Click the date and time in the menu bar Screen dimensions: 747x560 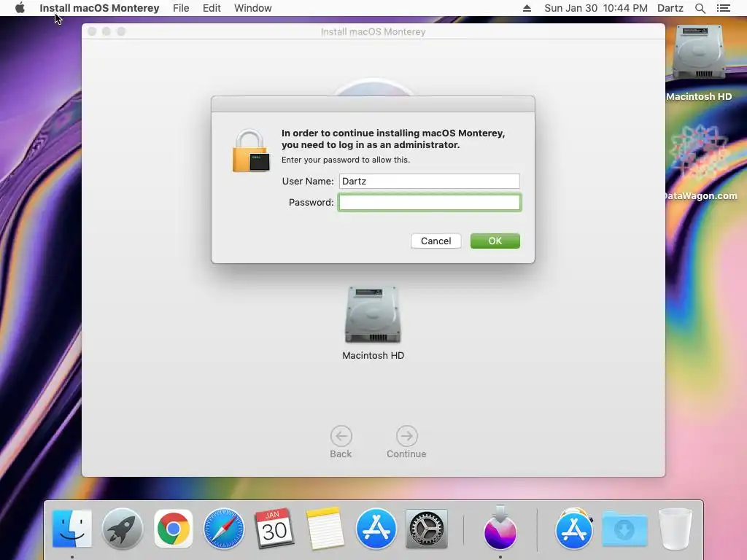pos(595,8)
